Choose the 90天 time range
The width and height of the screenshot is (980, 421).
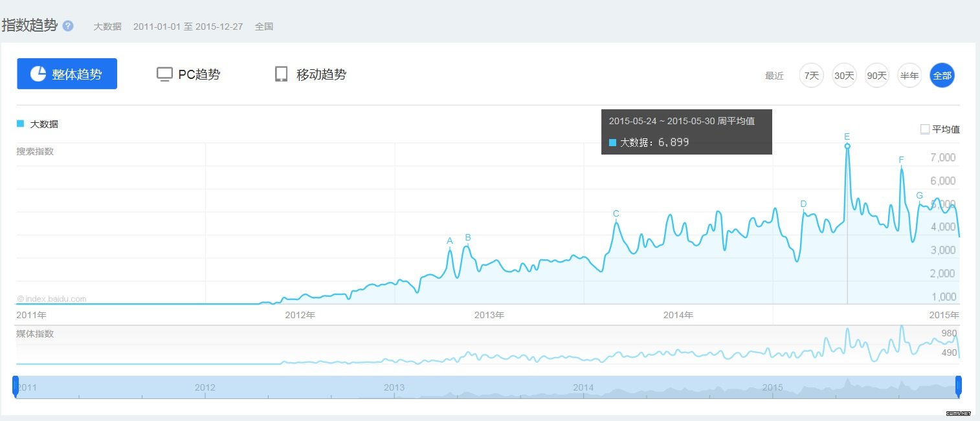pos(876,76)
